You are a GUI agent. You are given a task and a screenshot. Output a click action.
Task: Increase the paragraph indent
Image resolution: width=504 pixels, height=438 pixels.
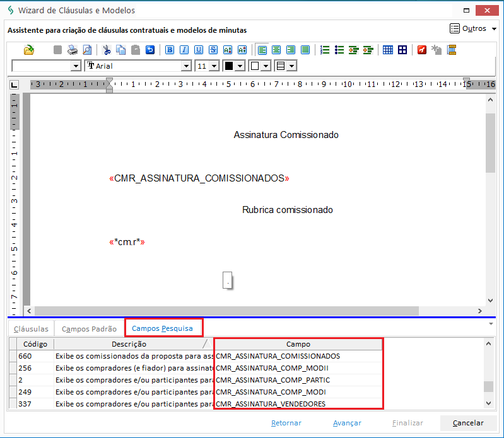368,50
